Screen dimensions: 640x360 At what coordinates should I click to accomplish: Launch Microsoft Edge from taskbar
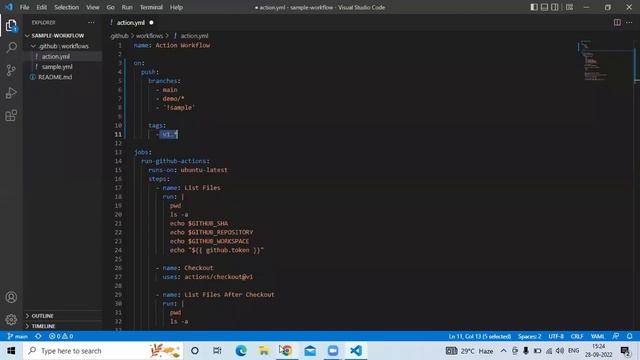click(241, 351)
